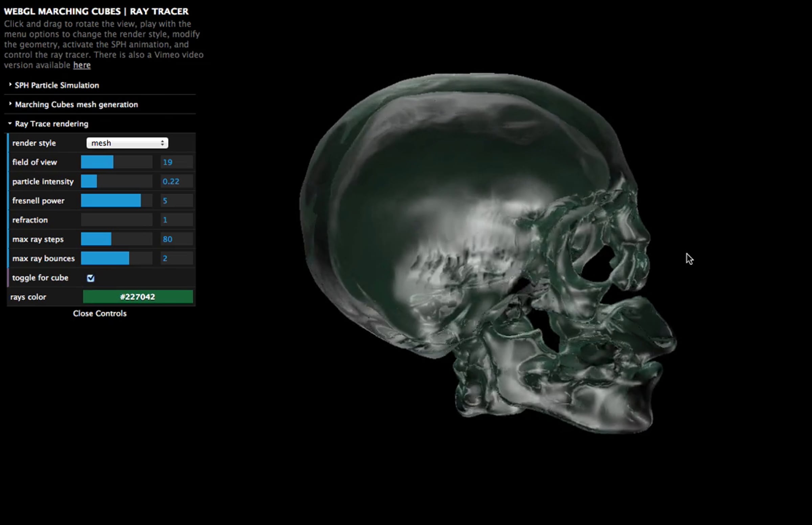Click the max ray steps slider

pos(116,239)
